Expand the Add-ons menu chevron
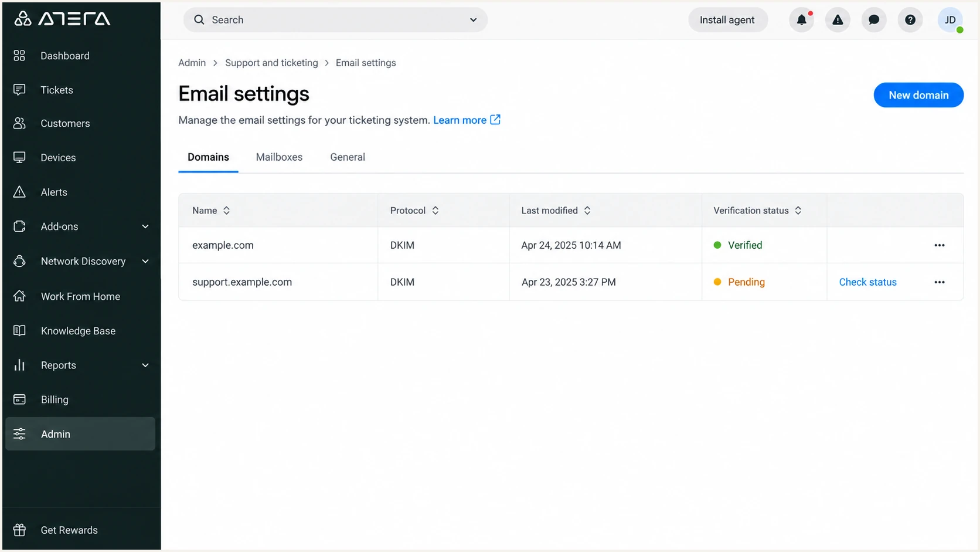This screenshot has width=980, height=552. [145, 226]
